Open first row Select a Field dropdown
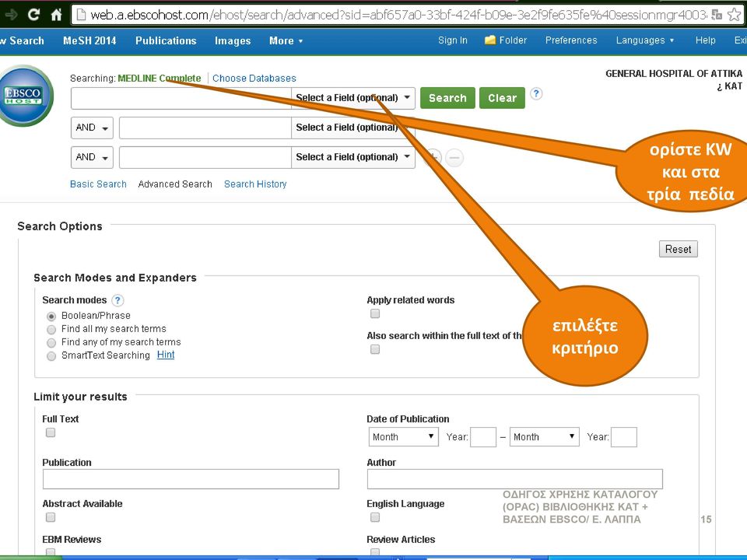Image resolution: width=747 pixels, height=560 pixels. coord(353,98)
